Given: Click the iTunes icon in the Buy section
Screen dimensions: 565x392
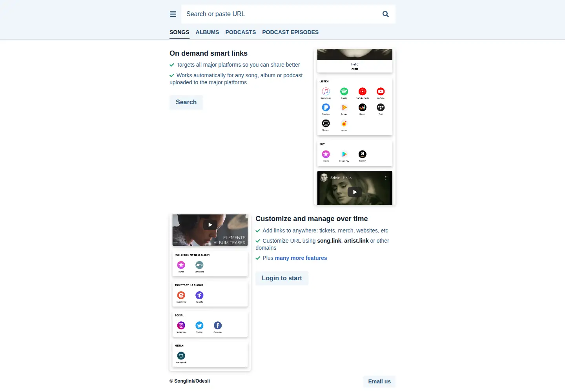Looking at the screenshot, I should (x=326, y=154).
